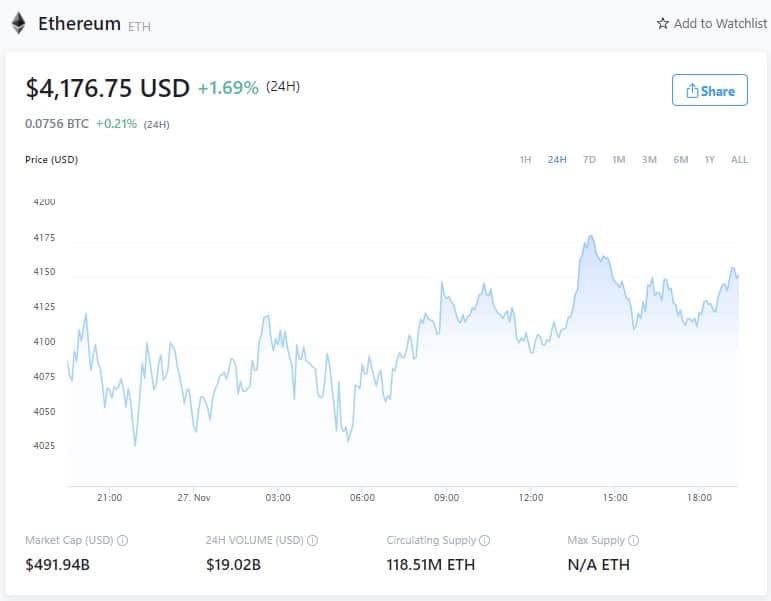Click the 4175 price axis label
Viewport: 771px width, 601px height.
(x=44, y=238)
